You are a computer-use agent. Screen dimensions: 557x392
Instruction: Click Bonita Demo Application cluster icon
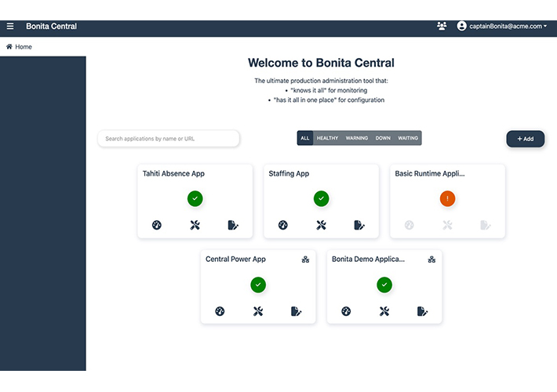tap(431, 260)
